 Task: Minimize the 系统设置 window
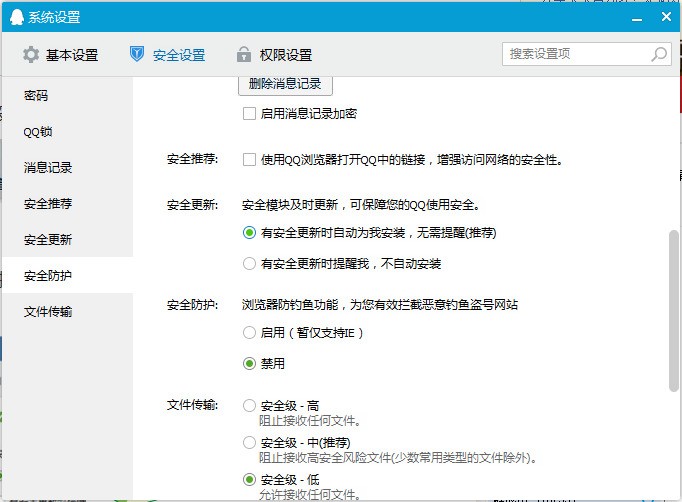637,19
